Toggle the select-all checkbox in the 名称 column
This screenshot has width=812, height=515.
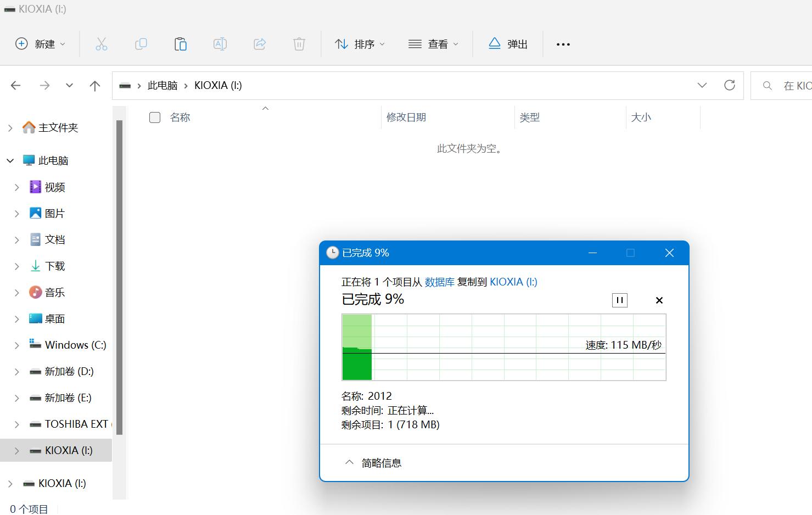[154, 117]
